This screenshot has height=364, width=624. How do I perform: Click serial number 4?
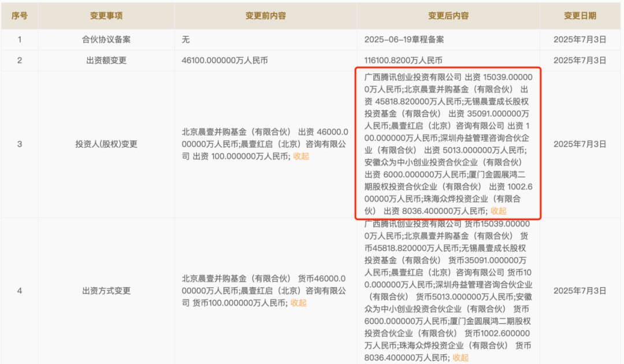[20, 291]
